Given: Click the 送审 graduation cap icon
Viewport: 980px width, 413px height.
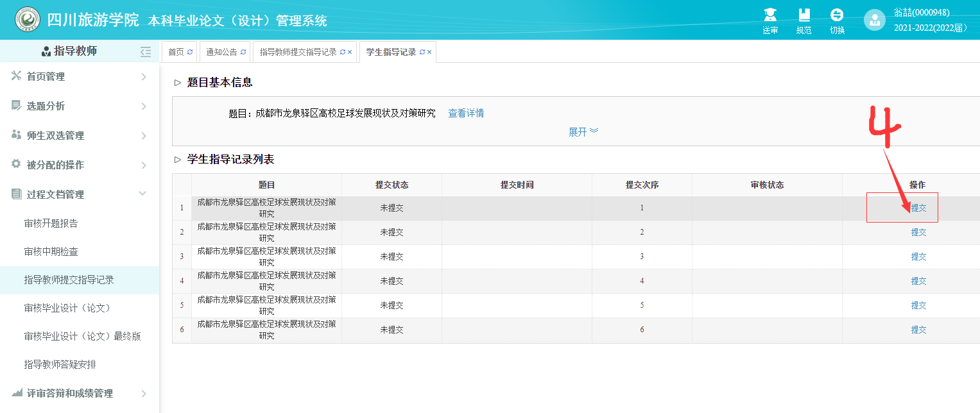Looking at the screenshot, I should pyautogui.click(x=770, y=15).
